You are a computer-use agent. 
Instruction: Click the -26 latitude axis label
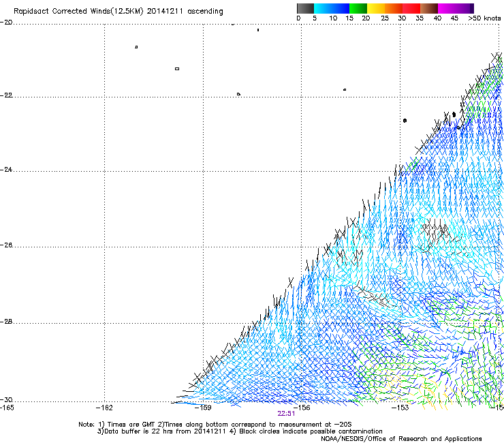(6, 245)
